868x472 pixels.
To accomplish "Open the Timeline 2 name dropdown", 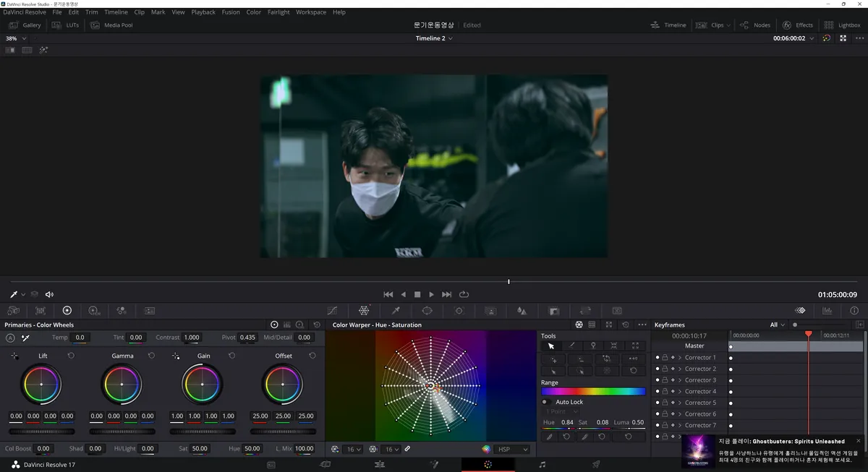I will pyautogui.click(x=435, y=38).
